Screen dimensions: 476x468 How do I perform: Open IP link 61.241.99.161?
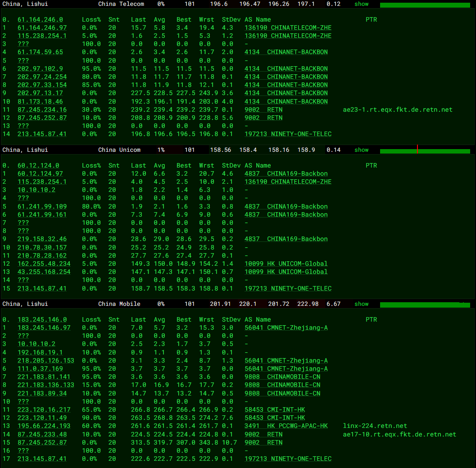(42, 214)
